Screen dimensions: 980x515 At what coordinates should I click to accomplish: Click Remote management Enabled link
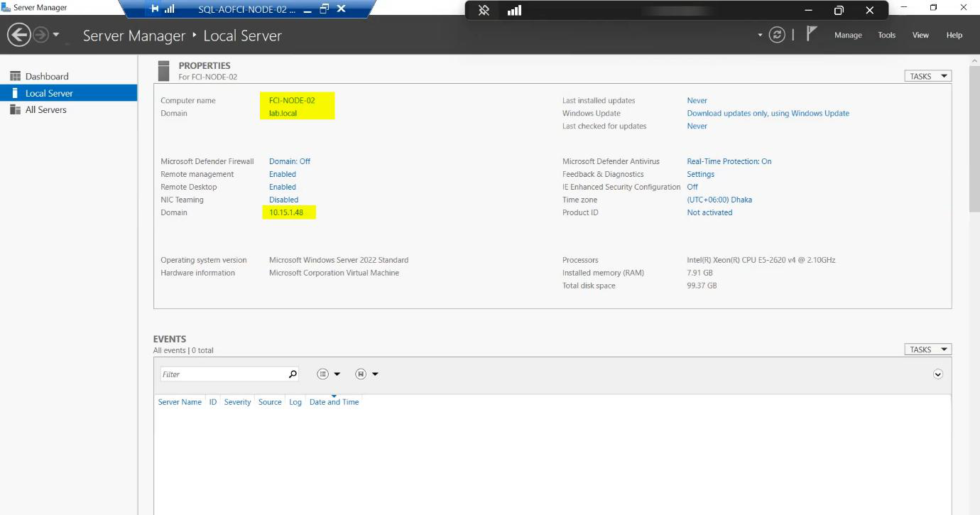(x=283, y=174)
